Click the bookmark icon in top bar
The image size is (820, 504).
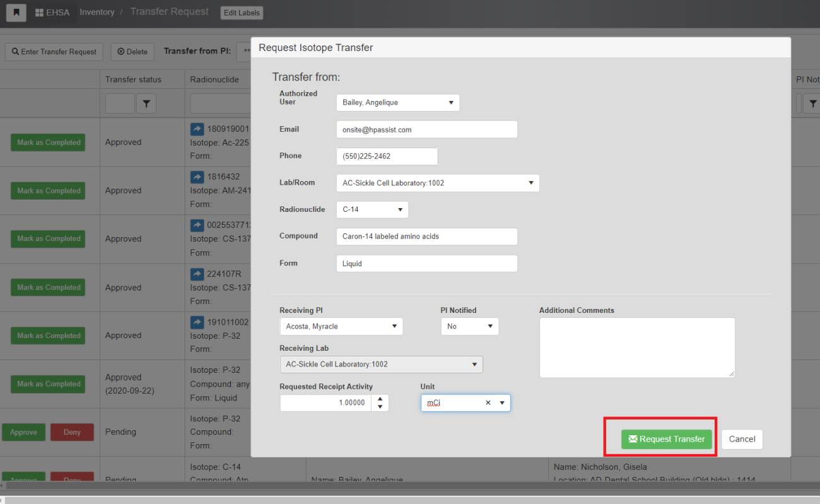coord(16,13)
